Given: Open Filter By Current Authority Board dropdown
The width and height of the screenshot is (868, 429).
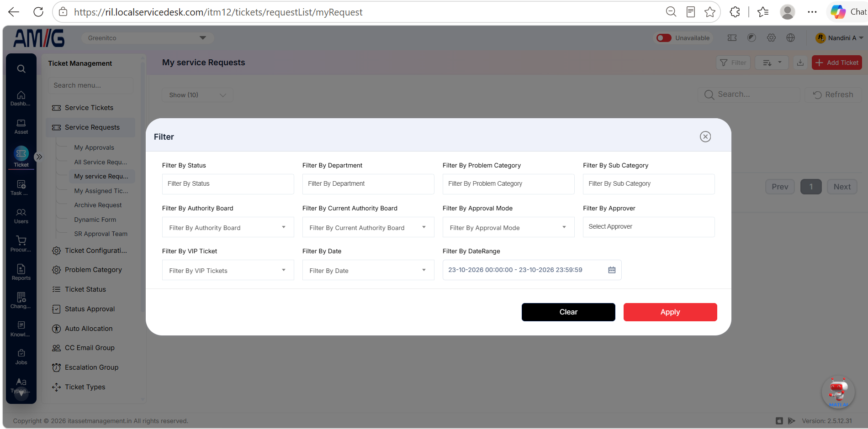Looking at the screenshot, I should tap(368, 227).
